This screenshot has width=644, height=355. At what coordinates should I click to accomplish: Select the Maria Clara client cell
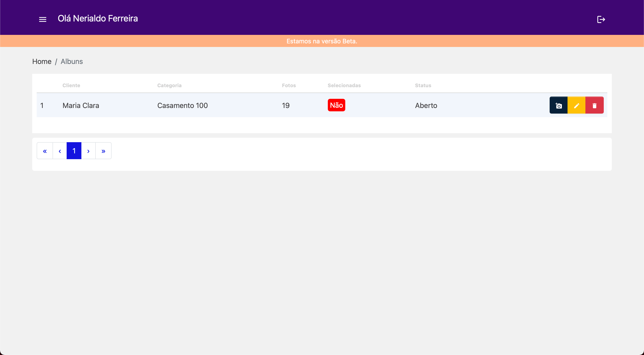pos(81,106)
